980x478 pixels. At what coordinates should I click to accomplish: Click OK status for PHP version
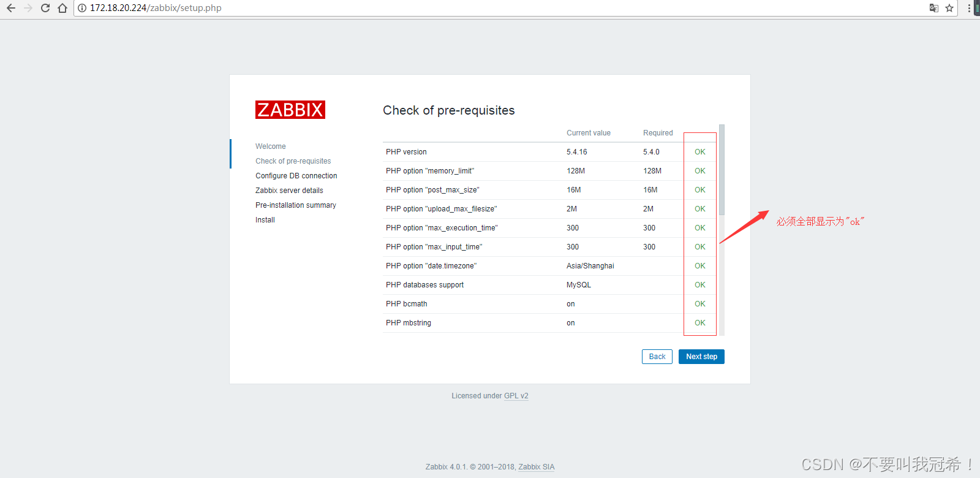[700, 152]
